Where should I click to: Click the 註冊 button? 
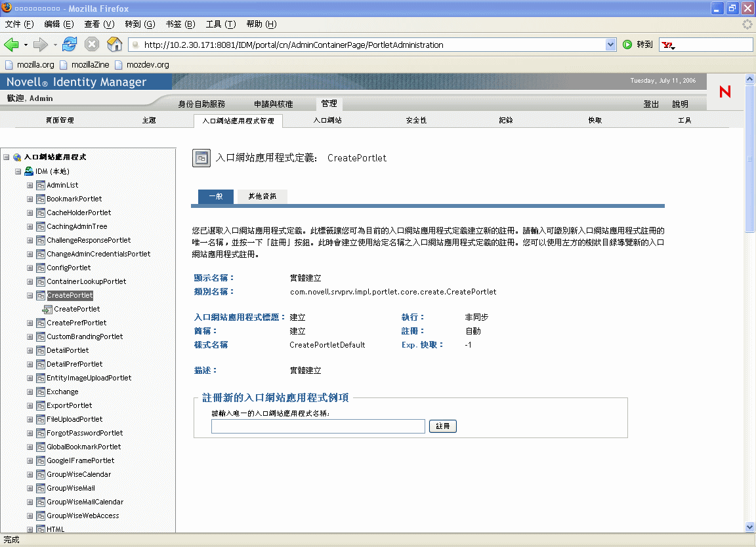click(443, 426)
